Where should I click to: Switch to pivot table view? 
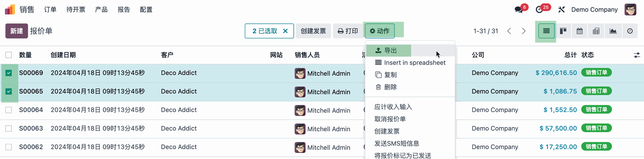point(596,31)
